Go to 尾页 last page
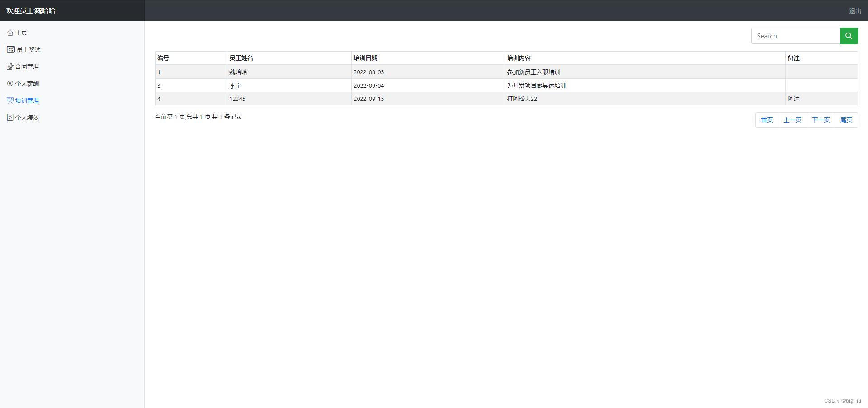 [x=846, y=120]
